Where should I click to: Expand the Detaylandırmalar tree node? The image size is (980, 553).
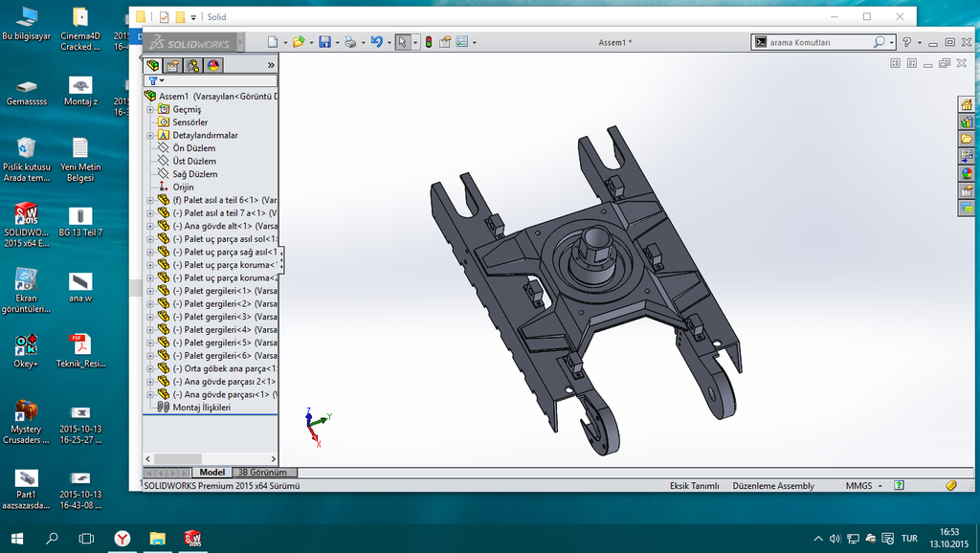[x=150, y=136]
